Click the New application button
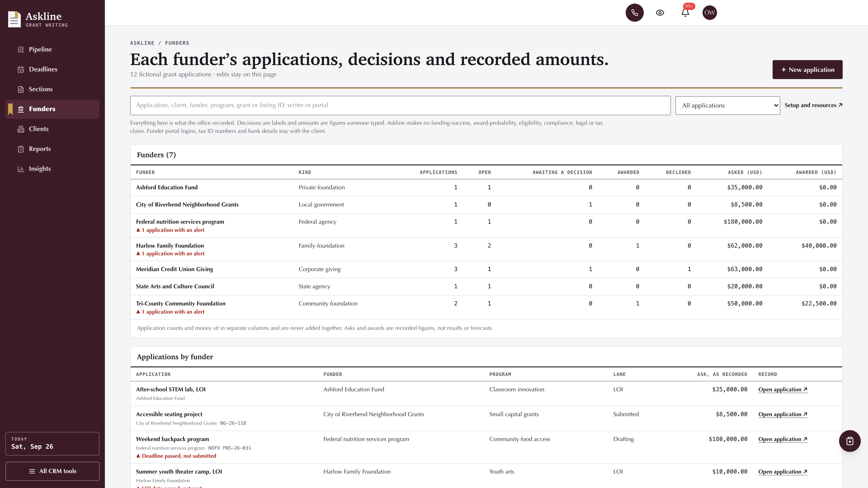Image resolution: width=868 pixels, height=488 pixels. coord(807,70)
